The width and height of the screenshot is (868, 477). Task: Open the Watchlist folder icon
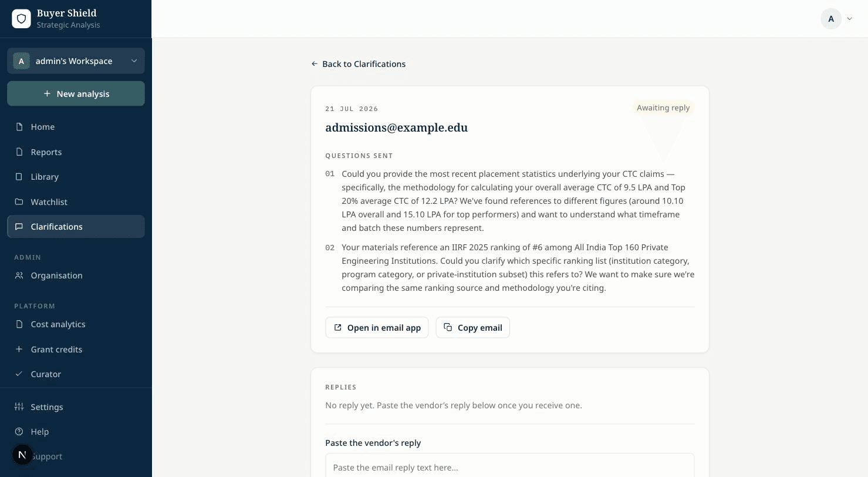(19, 202)
